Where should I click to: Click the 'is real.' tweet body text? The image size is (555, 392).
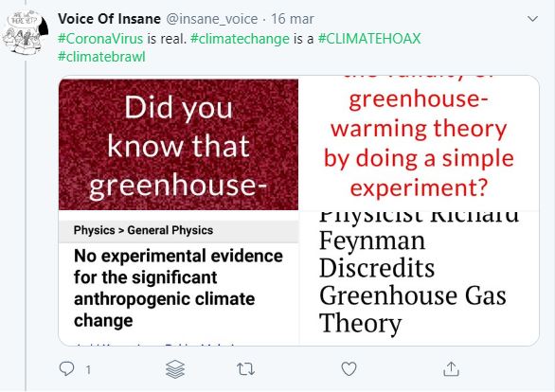167,39
